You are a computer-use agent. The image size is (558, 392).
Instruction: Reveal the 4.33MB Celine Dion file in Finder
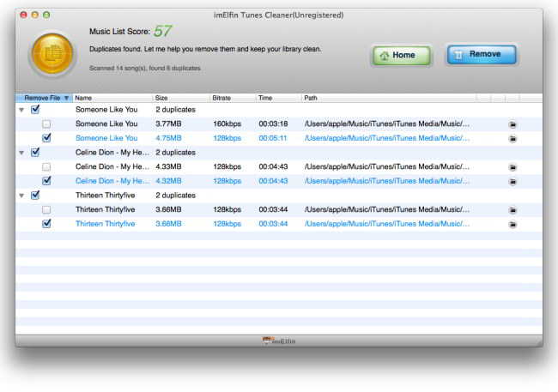pos(513,166)
